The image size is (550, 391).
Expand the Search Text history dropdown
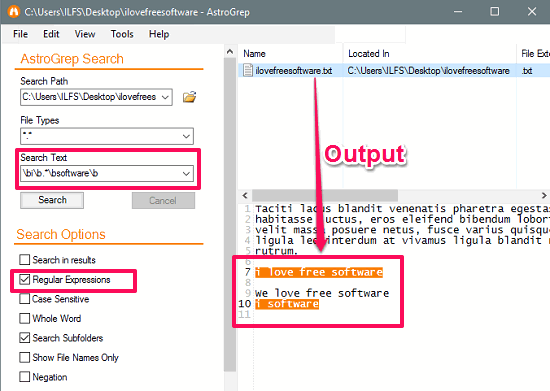(x=186, y=174)
